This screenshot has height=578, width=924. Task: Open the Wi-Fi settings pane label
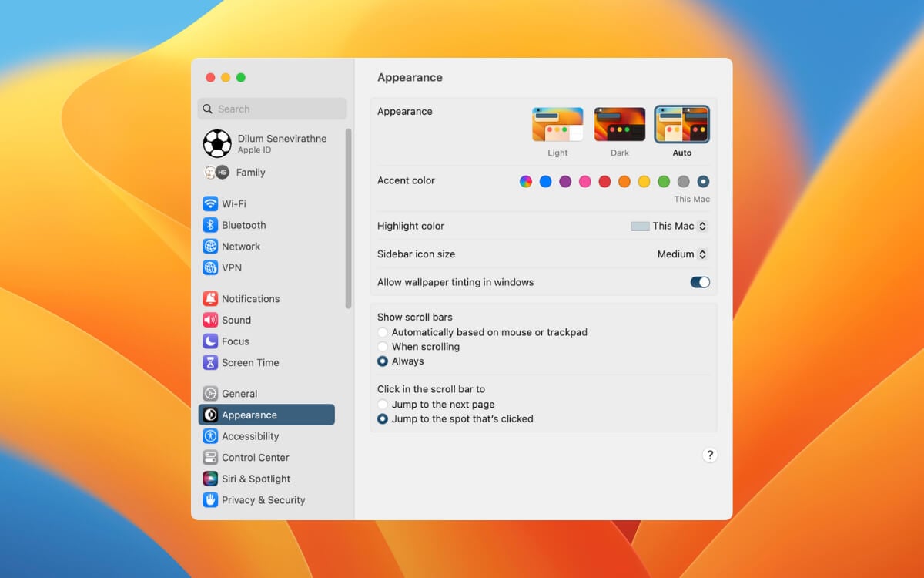(234, 204)
